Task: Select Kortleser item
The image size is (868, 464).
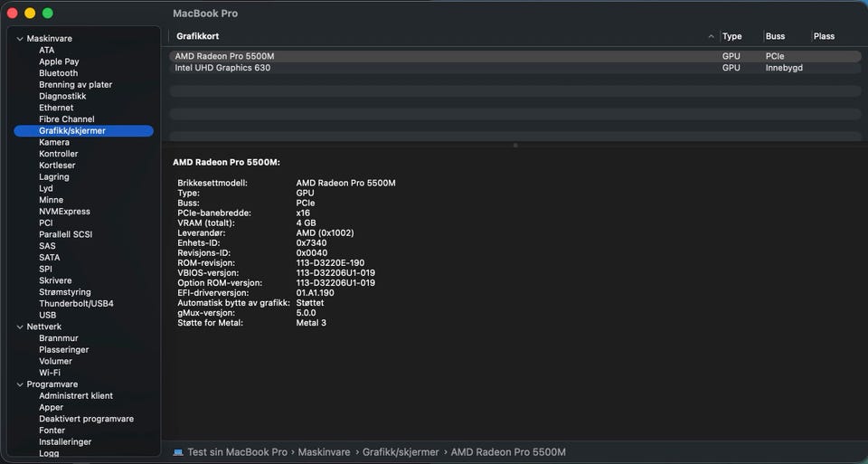Action: (57, 166)
